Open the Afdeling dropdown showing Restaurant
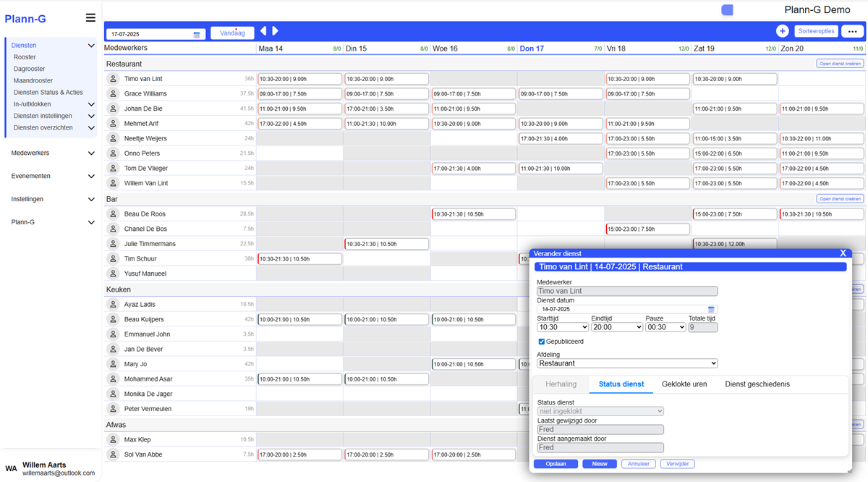Viewport: 868px width, 482px height. [626, 363]
